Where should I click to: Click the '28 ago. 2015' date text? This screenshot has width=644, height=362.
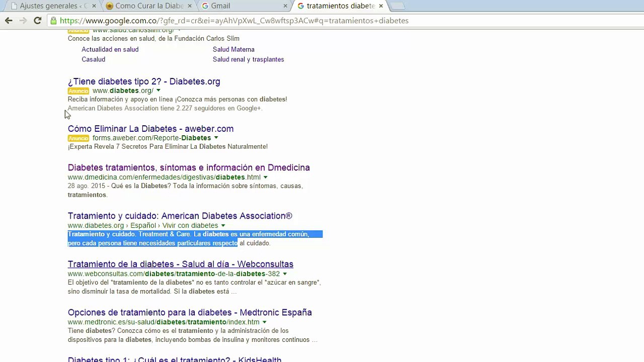point(87,186)
